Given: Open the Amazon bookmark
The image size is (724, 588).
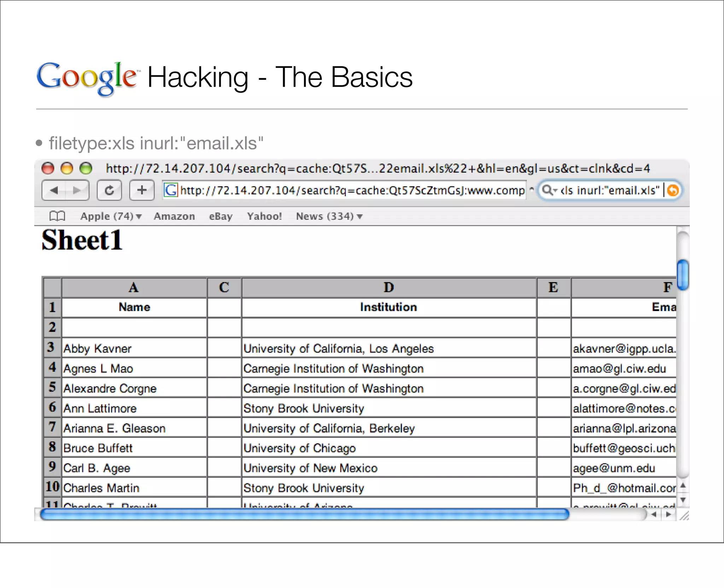Looking at the screenshot, I should pos(174,216).
